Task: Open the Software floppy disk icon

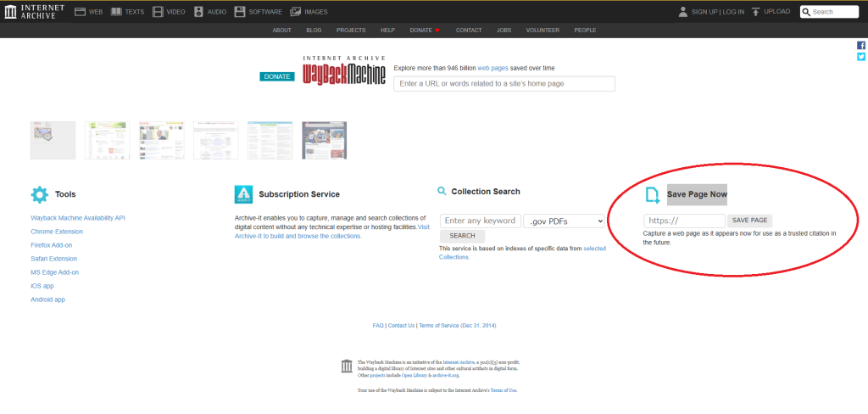Action: click(x=240, y=12)
